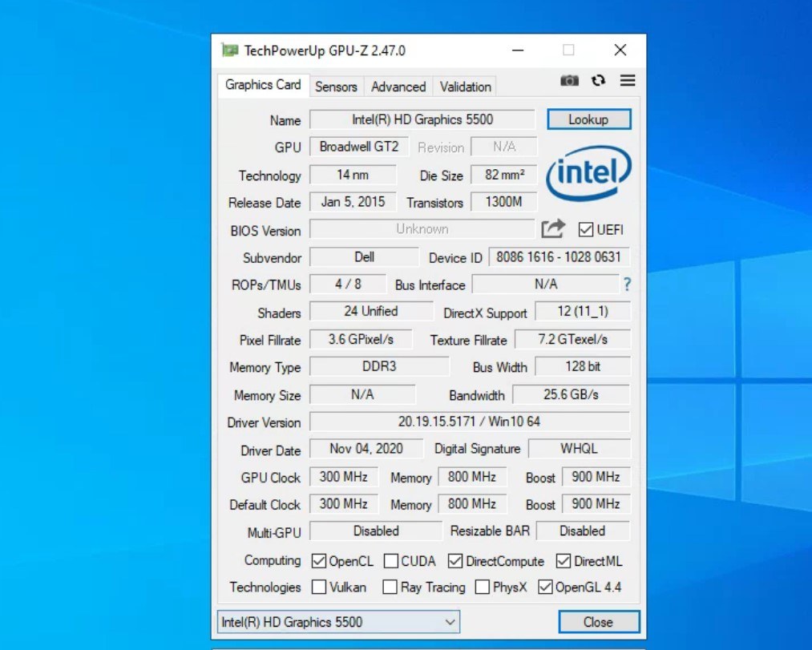Check the Ray Tracing checkbox
The height and width of the screenshot is (650, 812).
click(390, 587)
